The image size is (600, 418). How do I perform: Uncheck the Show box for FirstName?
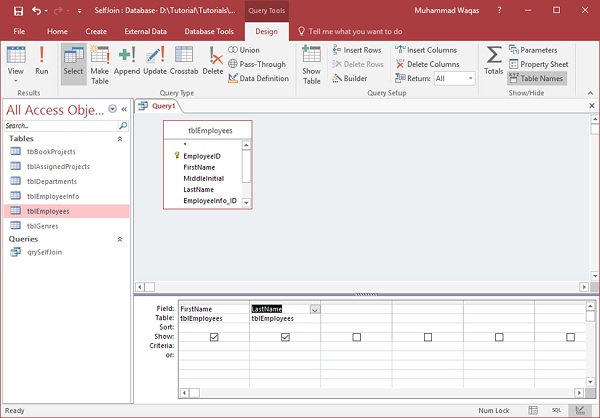tap(215, 338)
